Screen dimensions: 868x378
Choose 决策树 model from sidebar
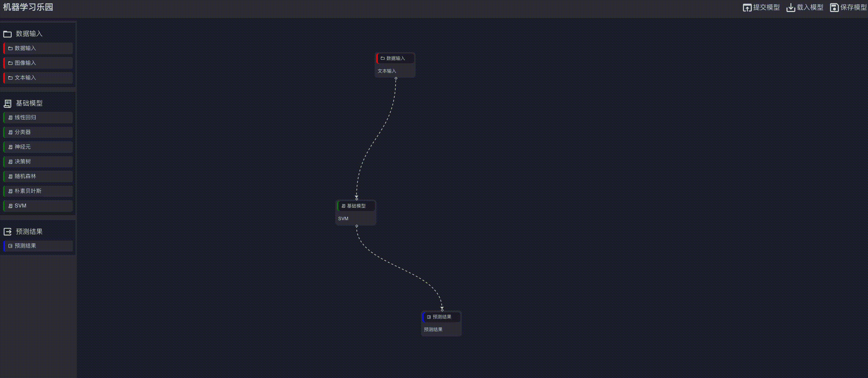[38, 162]
